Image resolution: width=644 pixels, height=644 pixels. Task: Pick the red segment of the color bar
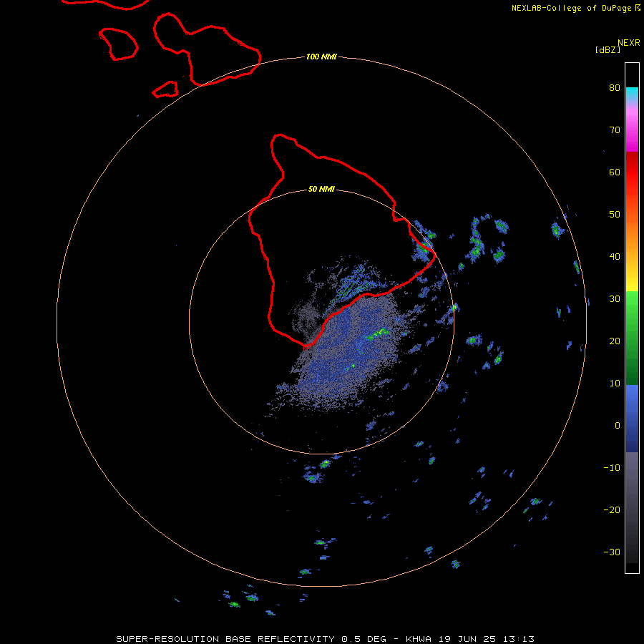[x=632, y=175]
